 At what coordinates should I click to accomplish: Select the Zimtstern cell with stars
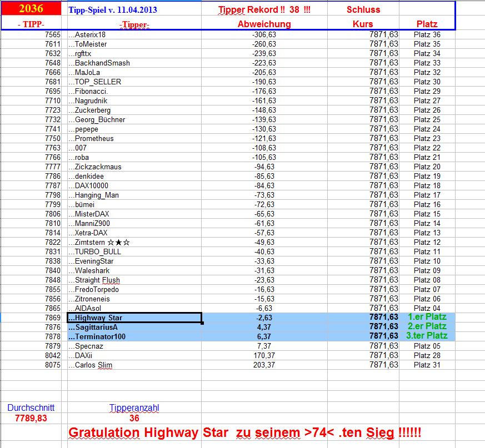[134, 243]
